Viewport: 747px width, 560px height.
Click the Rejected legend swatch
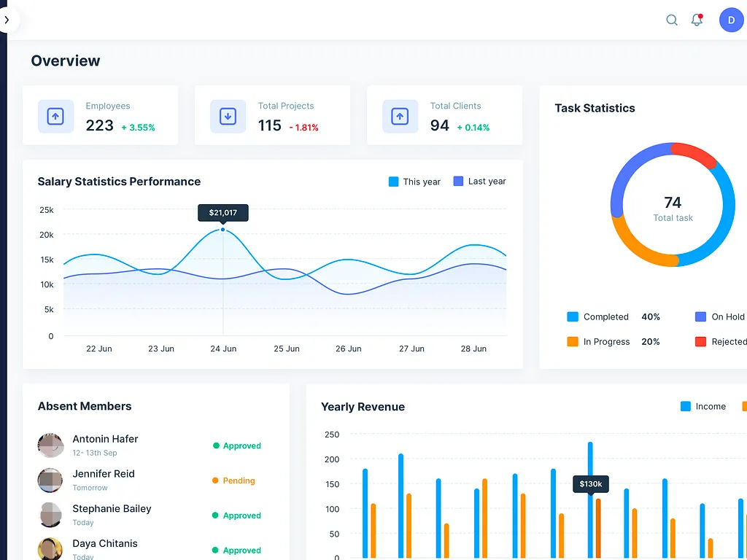click(x=700, y=341)
